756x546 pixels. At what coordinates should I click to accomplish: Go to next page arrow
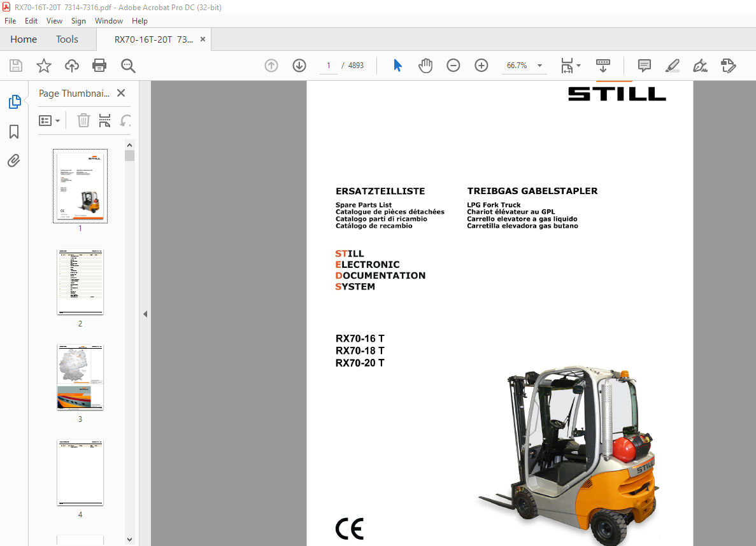[299, 66]
